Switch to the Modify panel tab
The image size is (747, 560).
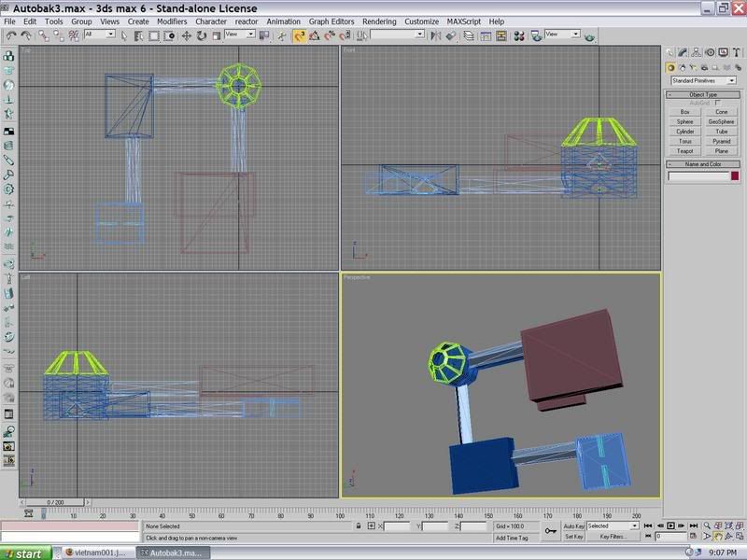click(x=683, y=52)
